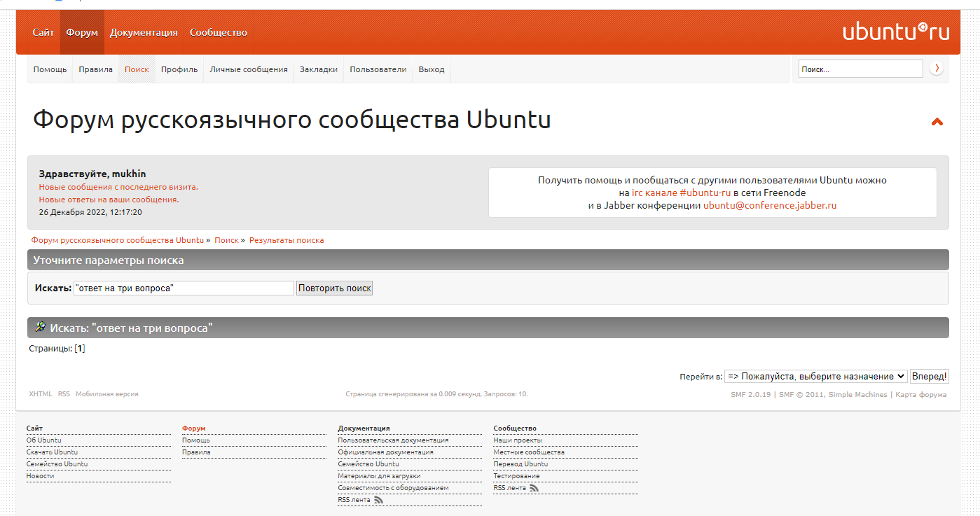Viewport: 980px width, 516px height.
Task: Open Местные сообщества footer link
Action: [x=529, y=452]
